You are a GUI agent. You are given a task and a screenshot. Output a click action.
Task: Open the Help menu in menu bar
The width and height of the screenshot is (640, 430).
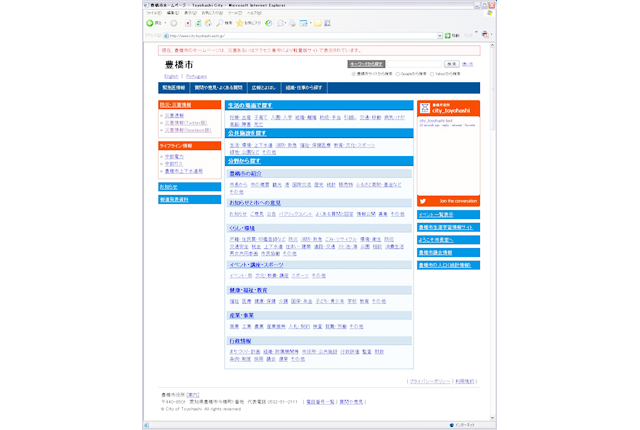(254, 13)
